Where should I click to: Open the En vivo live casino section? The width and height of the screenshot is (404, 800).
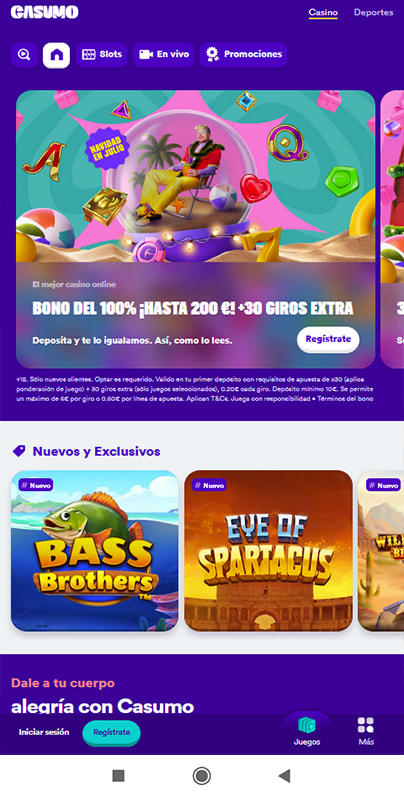click(x=164, y=55)
